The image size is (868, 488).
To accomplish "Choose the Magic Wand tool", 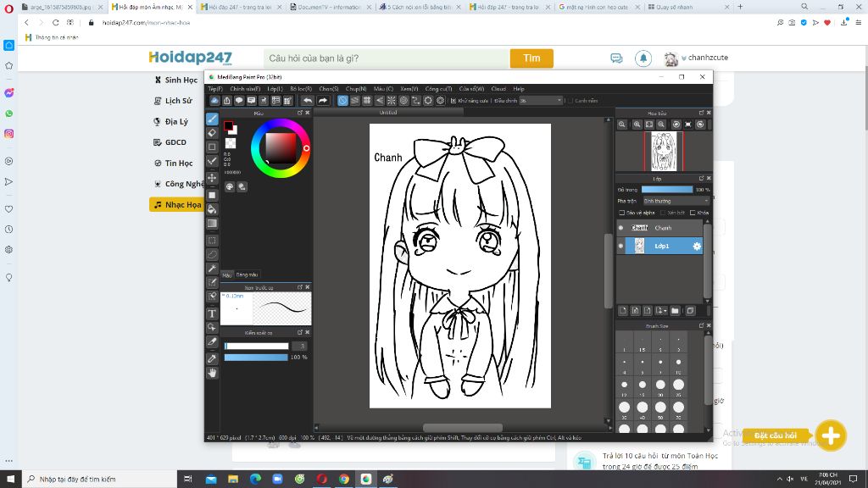I will coord(212,269).
